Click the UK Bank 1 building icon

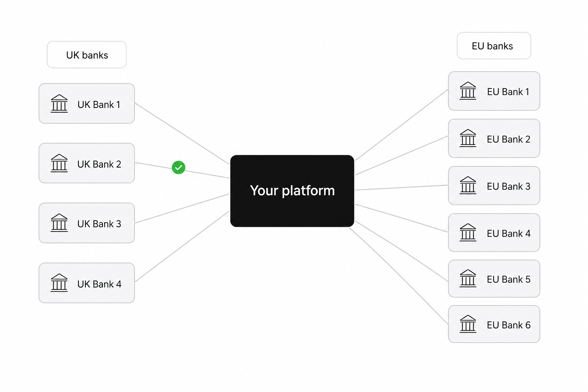(59, 103)
